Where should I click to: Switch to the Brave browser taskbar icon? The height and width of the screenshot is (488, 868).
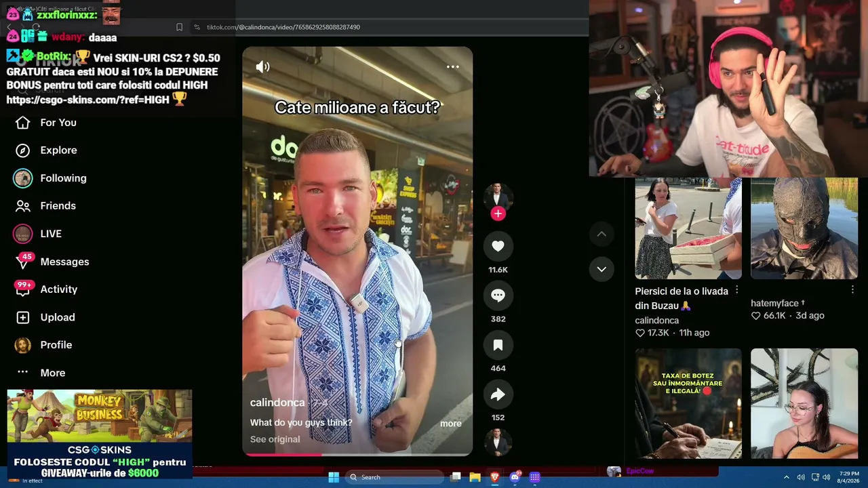tap(494, 477)
